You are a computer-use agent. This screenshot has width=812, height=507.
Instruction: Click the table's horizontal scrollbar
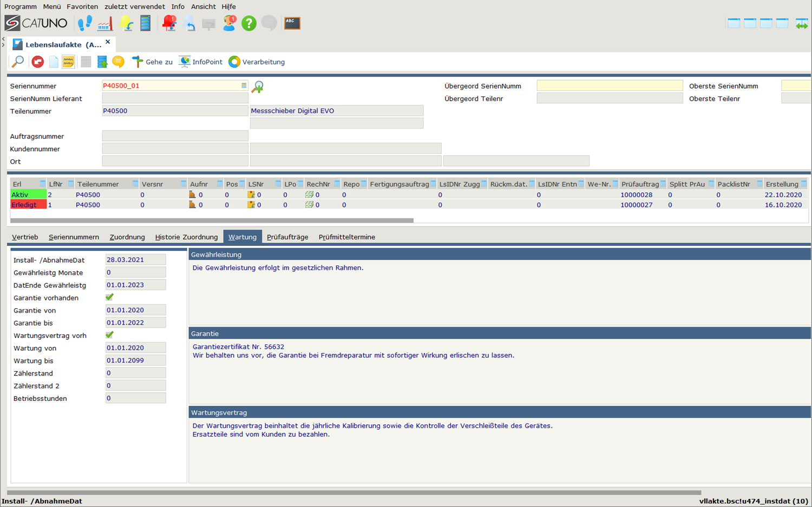[x=211, y=220]
